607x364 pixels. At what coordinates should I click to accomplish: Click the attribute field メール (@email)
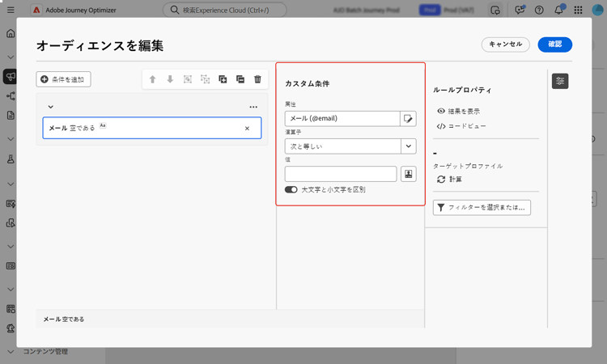(342, 118)
